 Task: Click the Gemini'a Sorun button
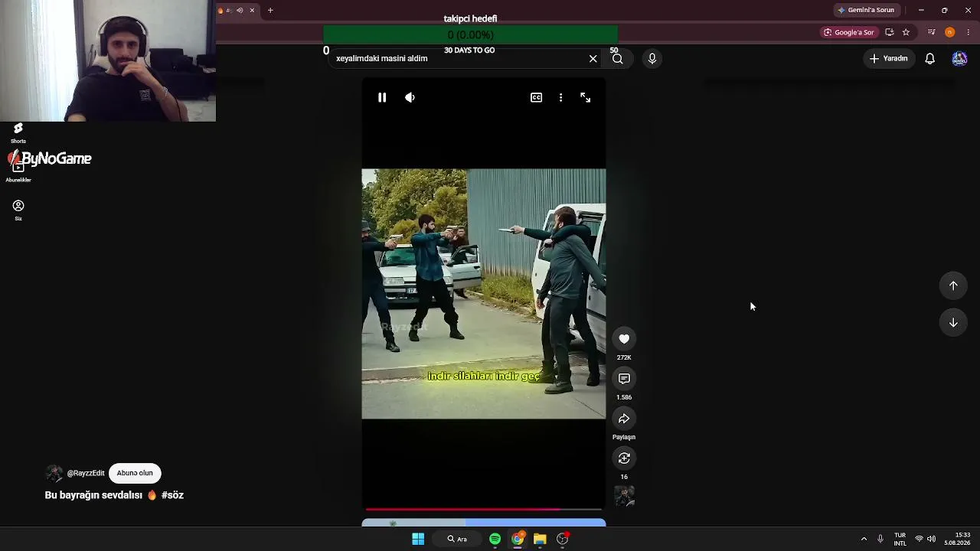point(867,10)
